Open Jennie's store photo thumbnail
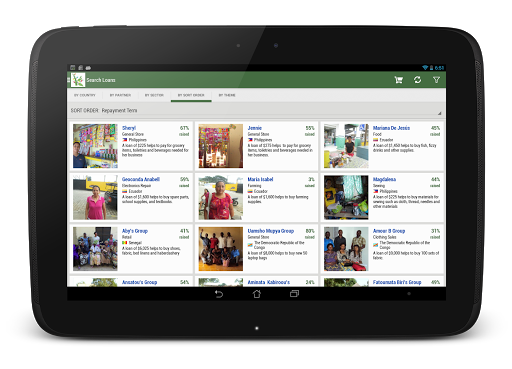This screenshot has width=512, height=369. click(x=221, y=146)
